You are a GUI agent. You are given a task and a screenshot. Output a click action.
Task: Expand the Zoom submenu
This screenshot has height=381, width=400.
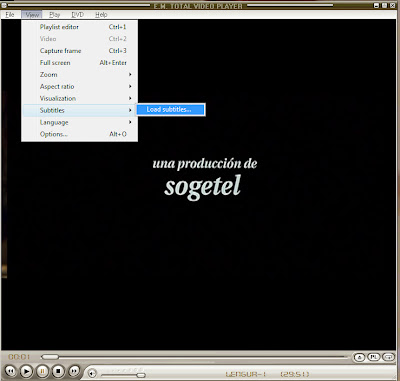tap(80, 75)
